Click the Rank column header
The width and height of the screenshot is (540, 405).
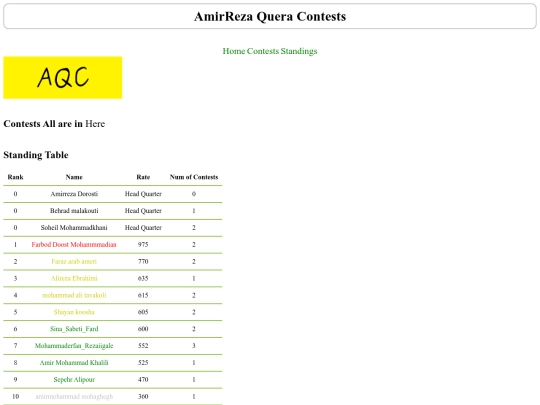coord(15,177)
